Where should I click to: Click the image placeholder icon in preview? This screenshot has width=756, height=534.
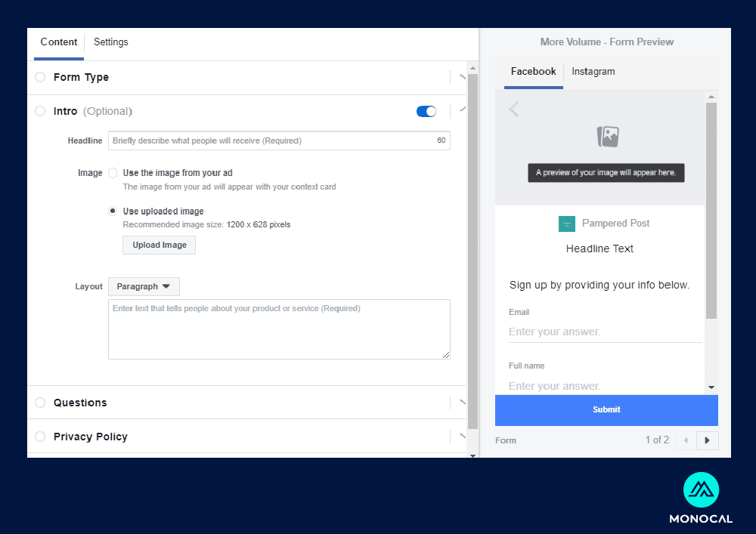tap(608, 137)
